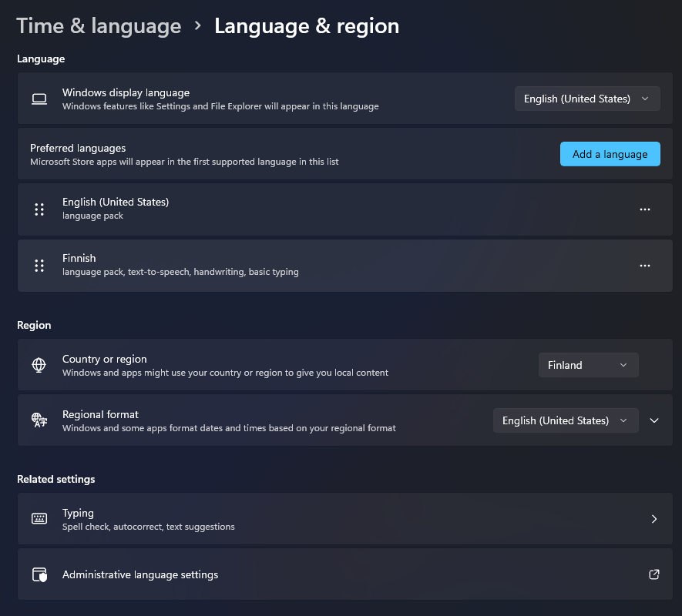Image resolution: width=682 pixels, height=616 pixels.
Task: Click the Administrative language settings shield icon
Action: pyautogui.click(x=39, y=574)
